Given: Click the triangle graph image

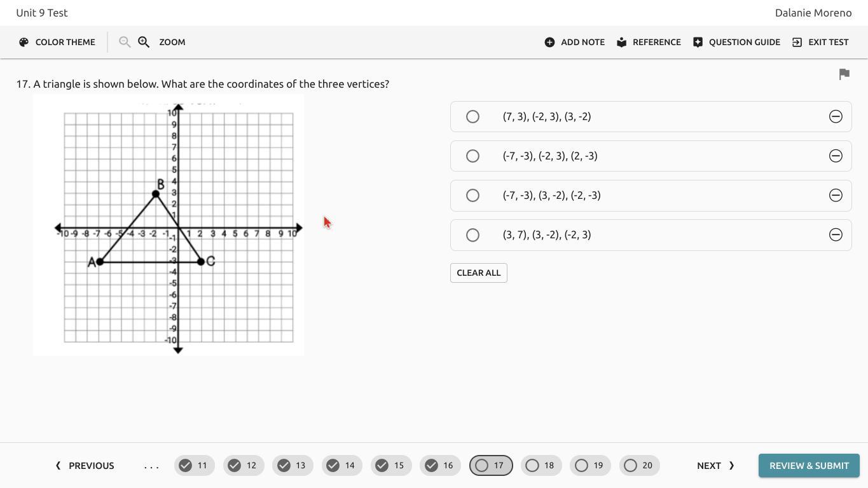Looking at the screenshot, I should pos(169,226).
